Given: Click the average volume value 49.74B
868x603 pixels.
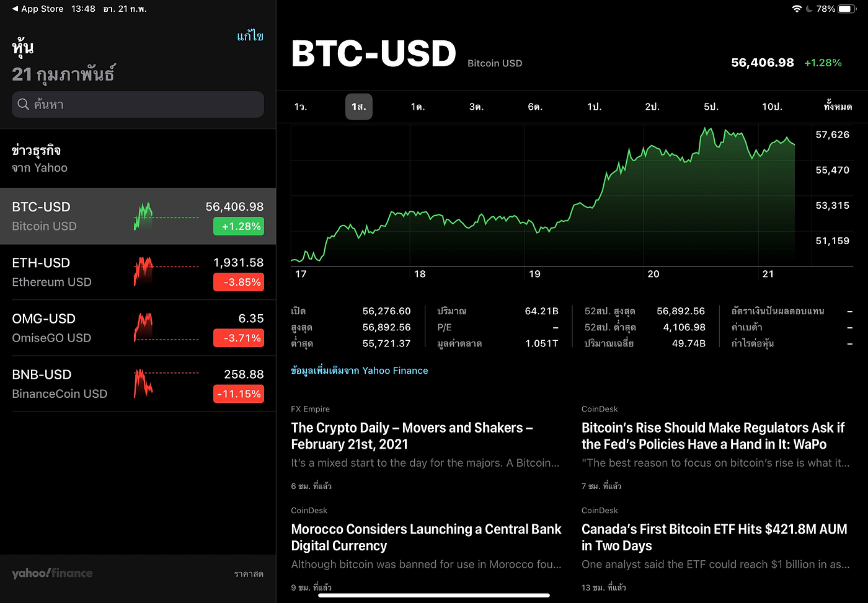Looking at the screenshot, I should pyautogui.click(x=688, y=343).
